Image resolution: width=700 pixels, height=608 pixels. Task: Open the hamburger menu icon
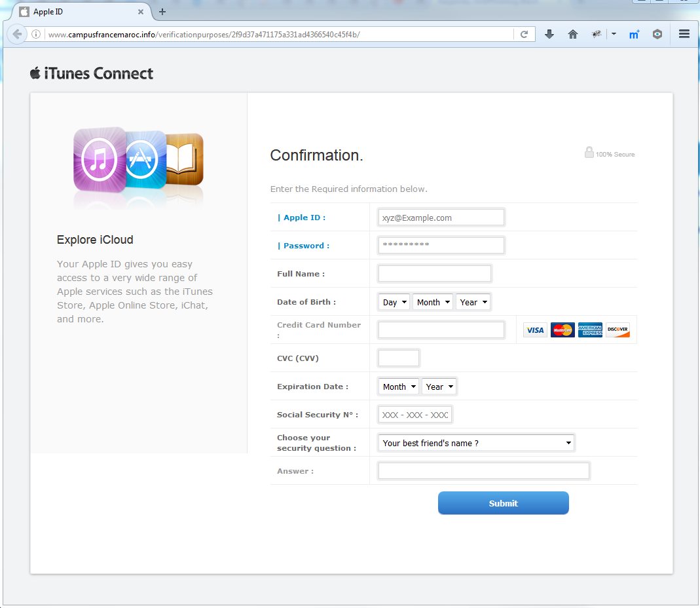coord(684,34)
